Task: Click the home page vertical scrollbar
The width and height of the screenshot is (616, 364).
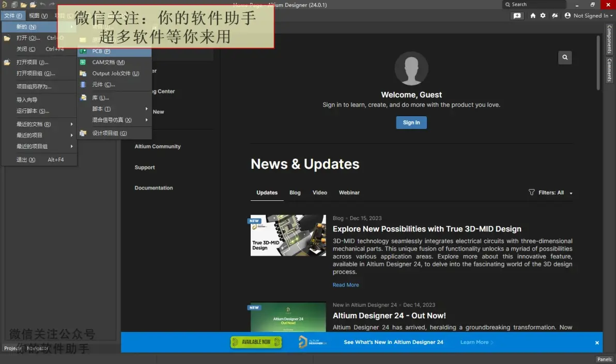Action: [x=598, y=63]
